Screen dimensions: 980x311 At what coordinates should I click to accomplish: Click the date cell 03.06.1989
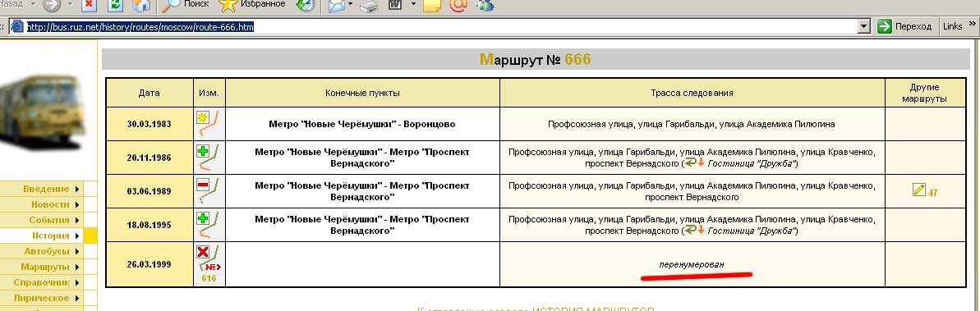[x=149, y=191]
